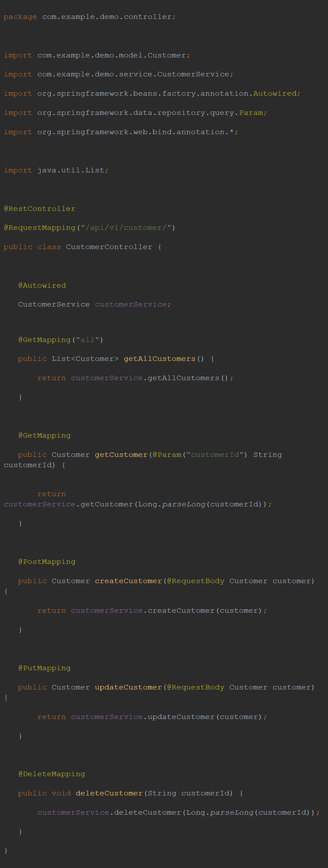328x868 pixels.
Task: Click the java.util.List import line
Action: coord(56,170)
